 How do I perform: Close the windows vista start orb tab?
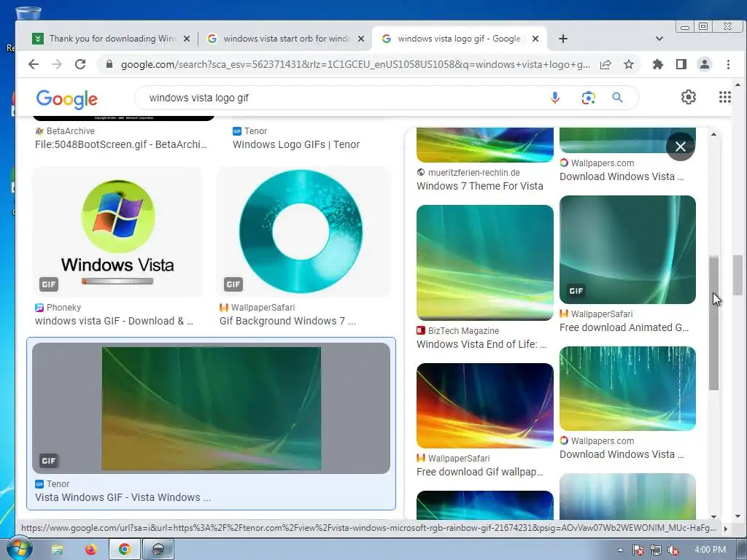point(361,39)
